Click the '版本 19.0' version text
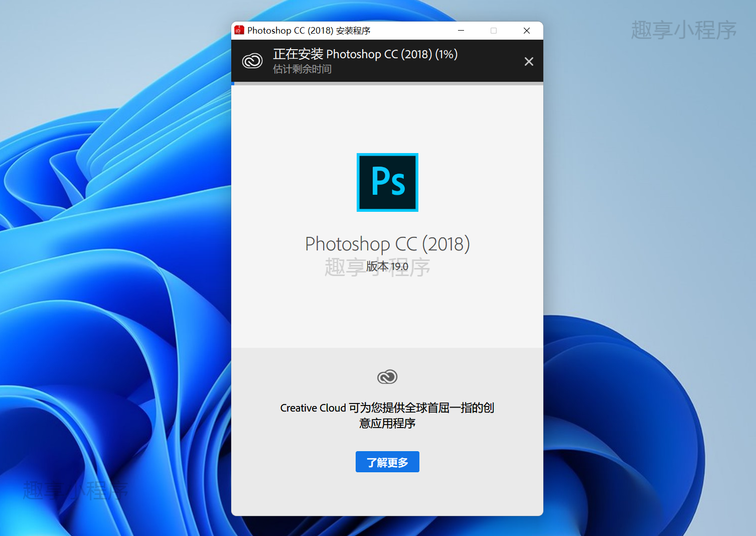756x536 pixels. (387, 266)
